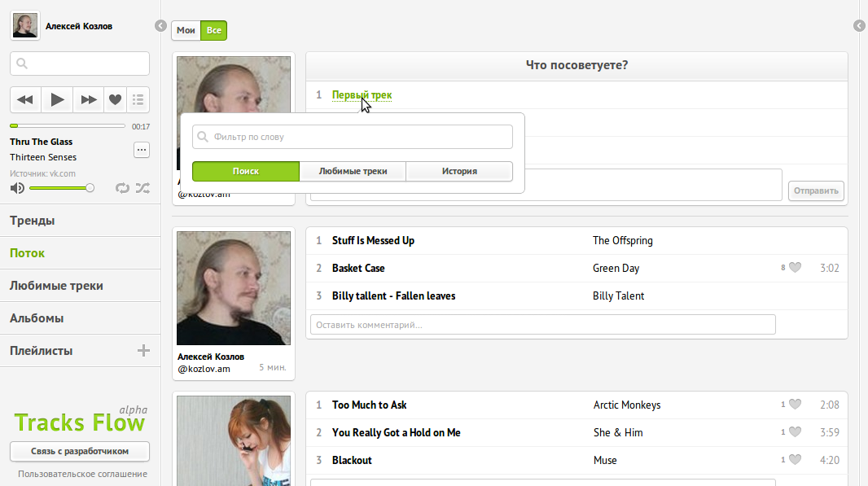Like the current track with heart icon
The image size is (868, 486).
115,99
